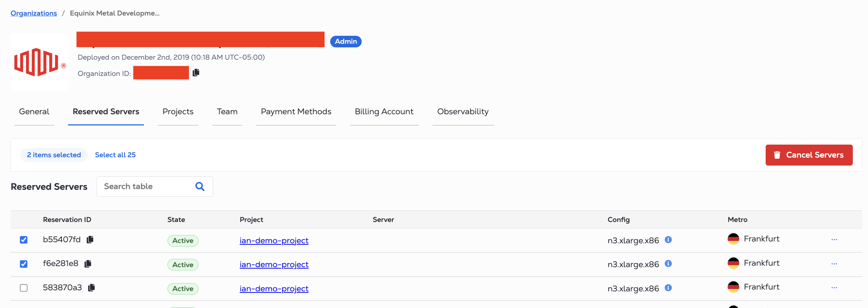Go to Organizations breadcrumb link
The height and width of the screenshot is (308, 868).
[34, 13]
